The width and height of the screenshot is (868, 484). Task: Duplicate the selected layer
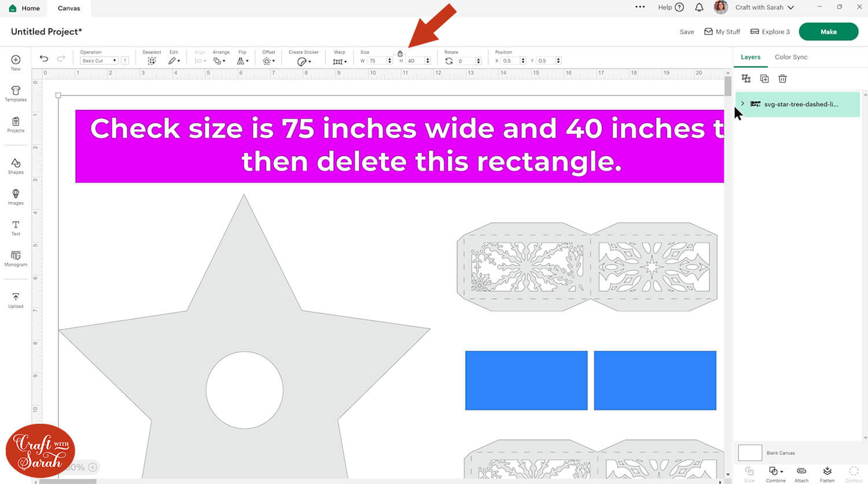click(764, 79)
